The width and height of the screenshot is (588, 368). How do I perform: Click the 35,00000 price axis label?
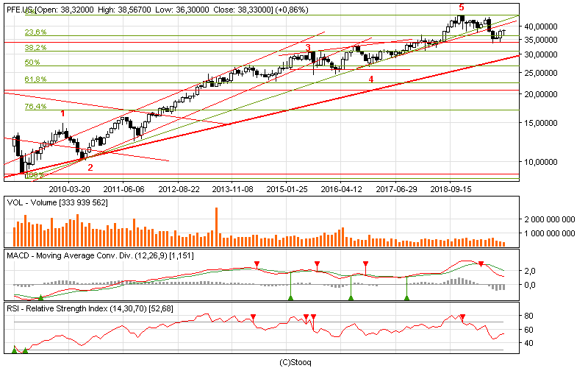[x=541, y=40]
